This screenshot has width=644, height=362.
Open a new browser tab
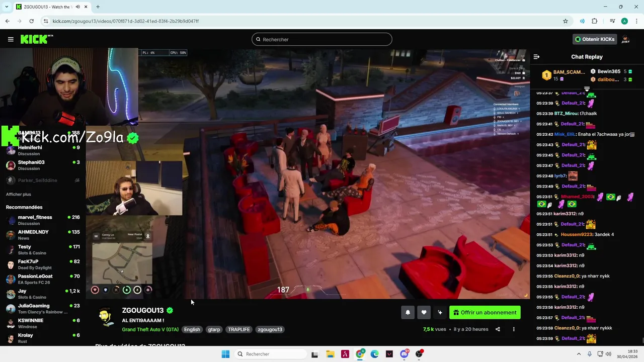pos(98,7)
